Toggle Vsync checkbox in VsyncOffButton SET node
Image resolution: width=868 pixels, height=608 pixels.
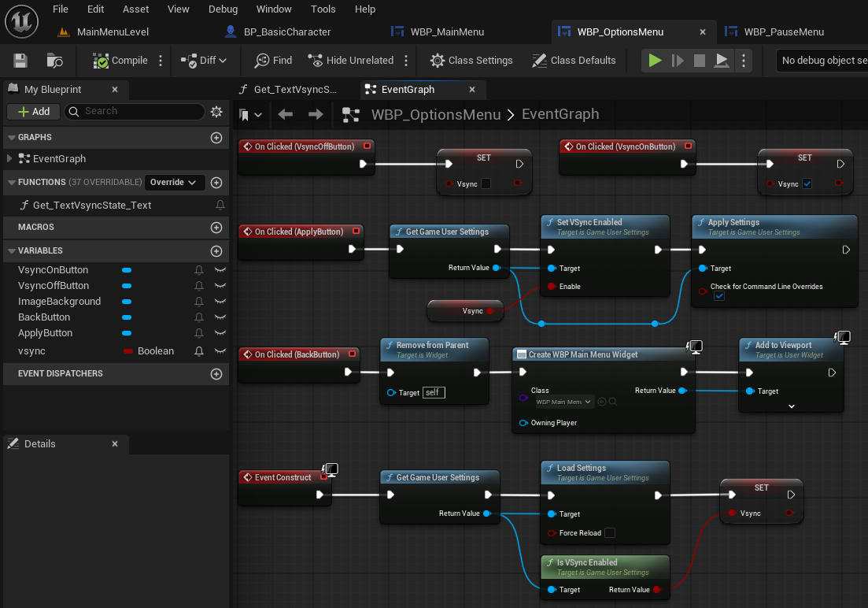[x=486, y=184]
